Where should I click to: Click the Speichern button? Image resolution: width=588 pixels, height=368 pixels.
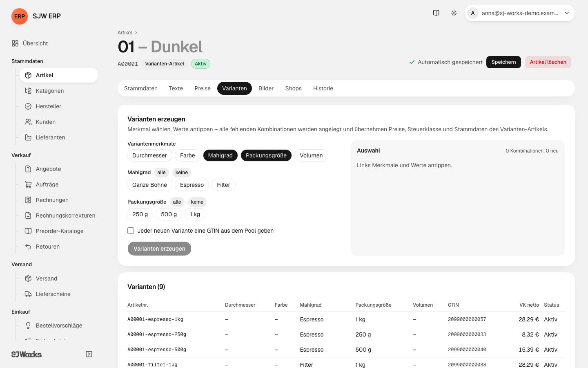[503, 62]
